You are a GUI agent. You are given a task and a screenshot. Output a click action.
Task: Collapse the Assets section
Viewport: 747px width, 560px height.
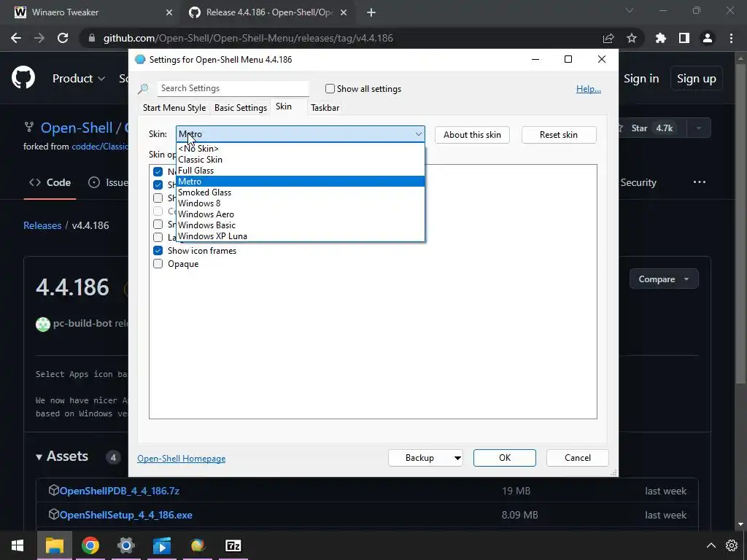(x=62, y=456)
